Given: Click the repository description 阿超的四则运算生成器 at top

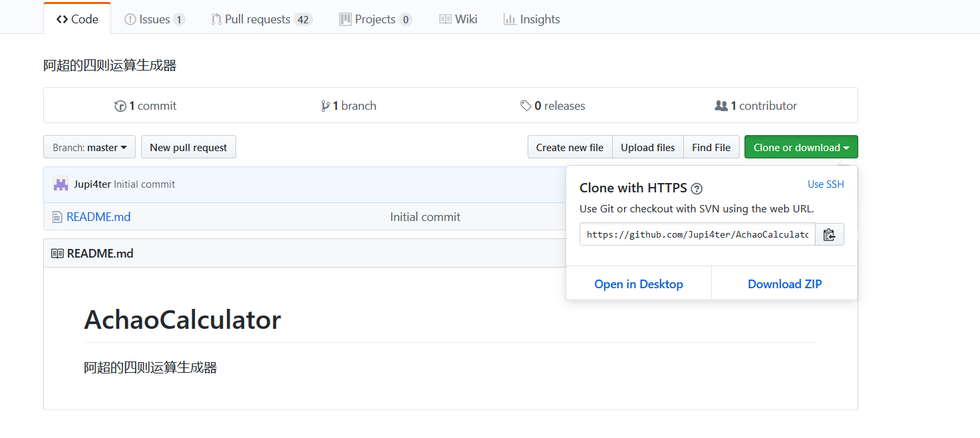Looking at the screenshot, I should click(x=110, y=65).
